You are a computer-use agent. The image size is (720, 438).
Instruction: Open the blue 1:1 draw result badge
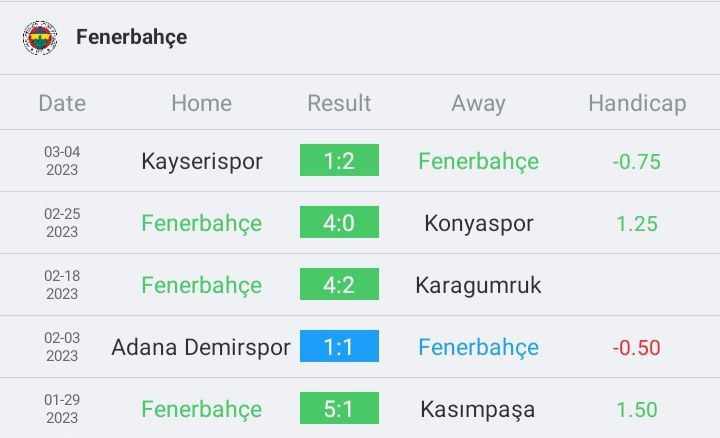339,346
